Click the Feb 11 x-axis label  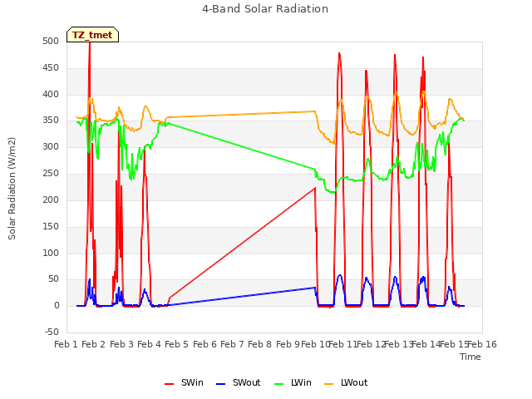[x=343, y=345]
